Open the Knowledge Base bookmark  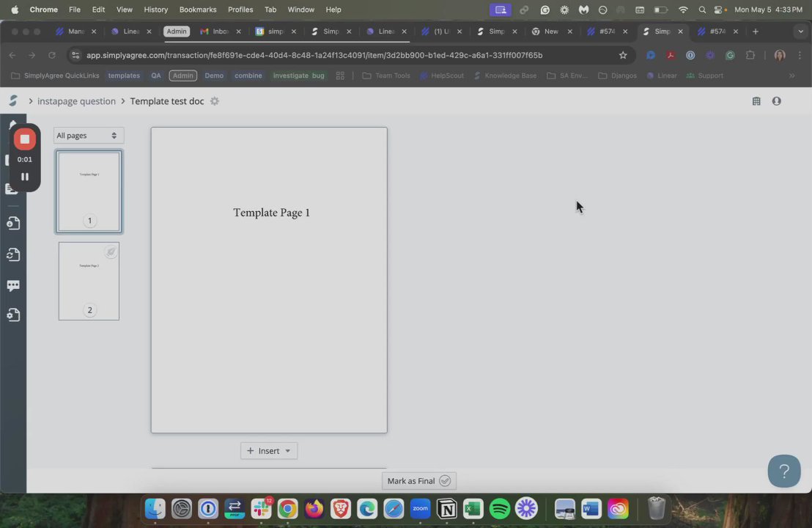click(505, 76)
